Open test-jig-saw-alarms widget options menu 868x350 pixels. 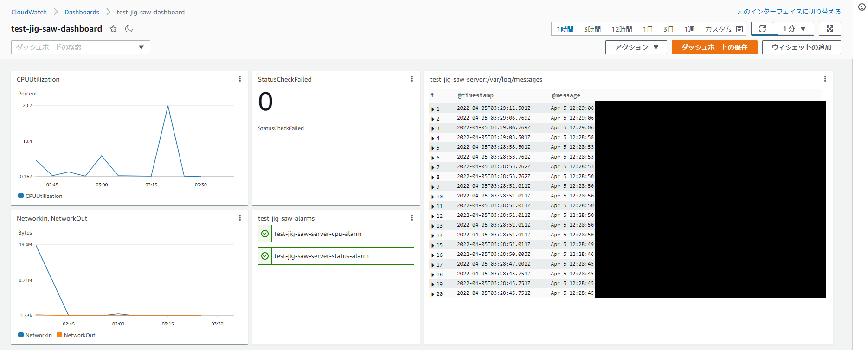(412, 218)
